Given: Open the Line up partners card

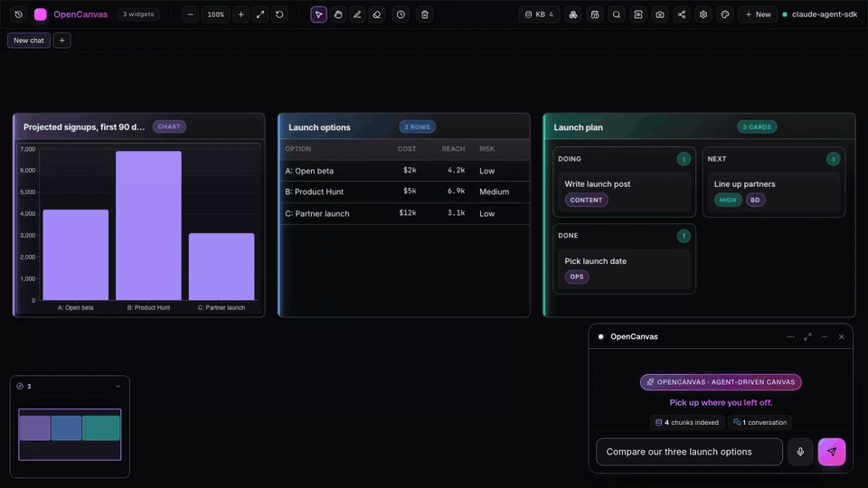Looking at the screenshot, I should pos(773,192).
